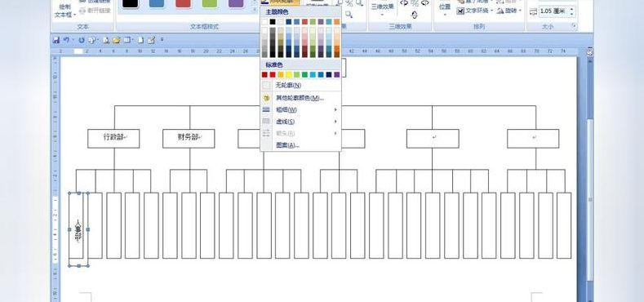
Task: Pick the yellow standard color swatch
Action: click(x=288, y=75)
